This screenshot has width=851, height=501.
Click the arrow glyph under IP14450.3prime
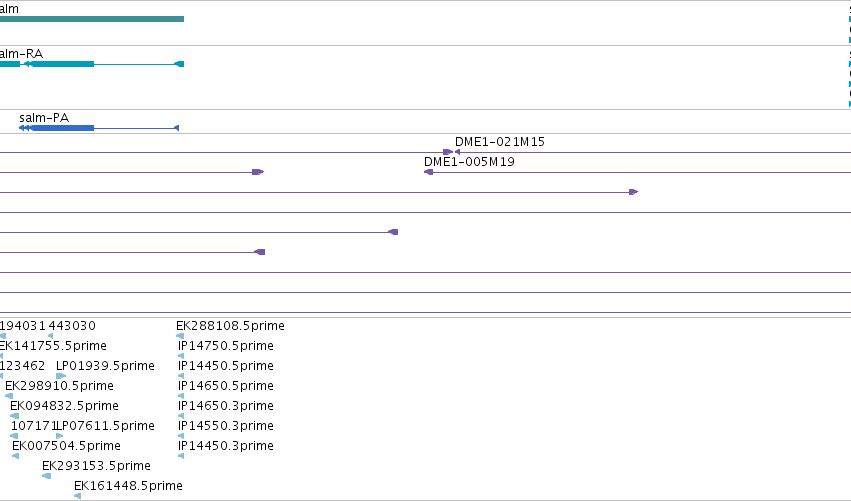[181, 456]
